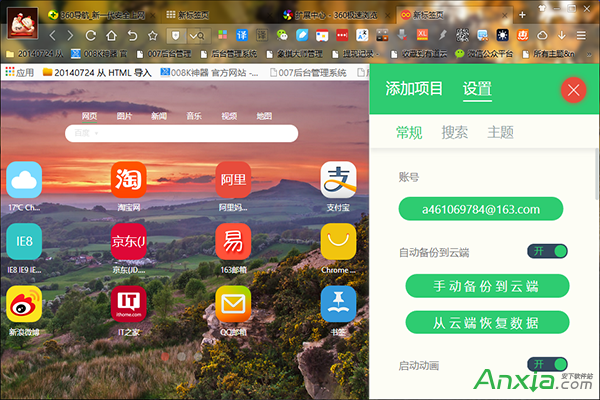Click the blue translate 译 extension icon

(x=241, y=35)
